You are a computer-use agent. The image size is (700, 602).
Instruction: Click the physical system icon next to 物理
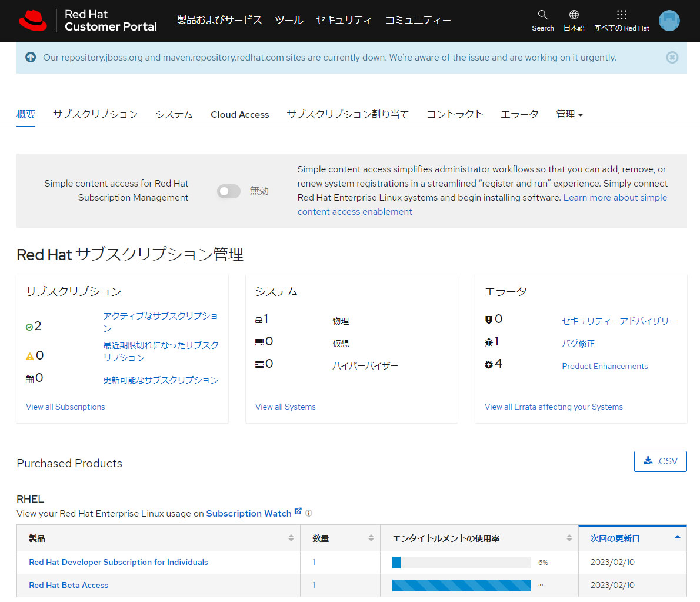(259, 320)
